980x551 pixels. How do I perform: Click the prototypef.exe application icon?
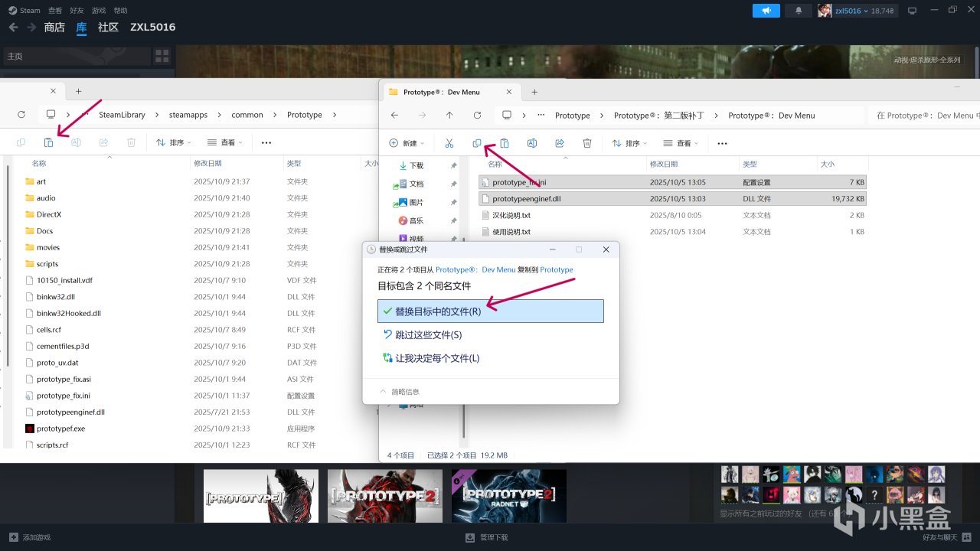[x=30, y=429]
